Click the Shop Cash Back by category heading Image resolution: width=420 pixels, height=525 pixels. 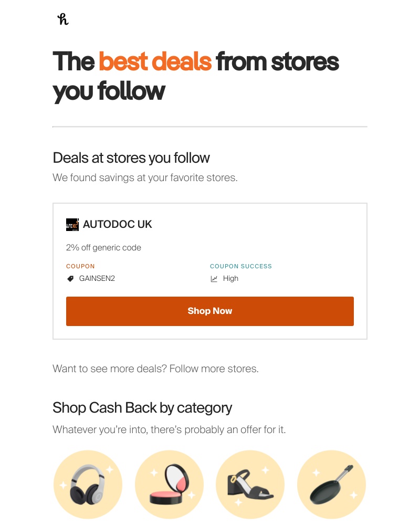pyautogui.click(x=142, y=407)
